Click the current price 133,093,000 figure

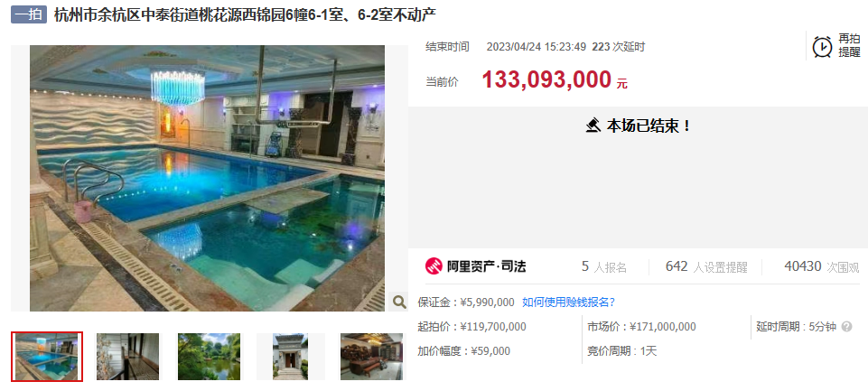point(546,80)
